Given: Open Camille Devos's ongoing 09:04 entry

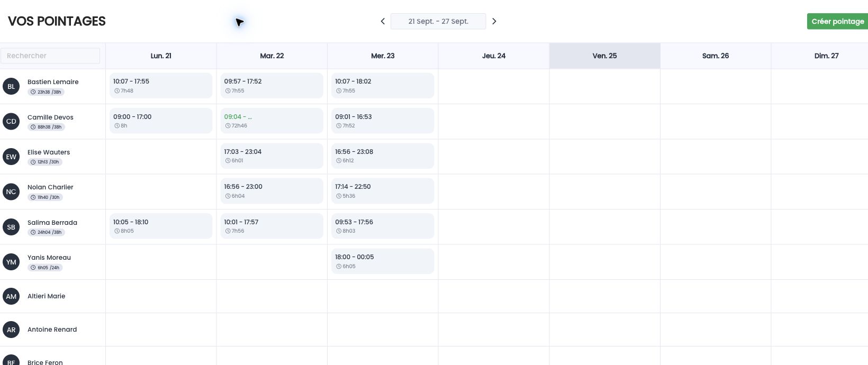Looking at the screenshot, I should (272, 121).
